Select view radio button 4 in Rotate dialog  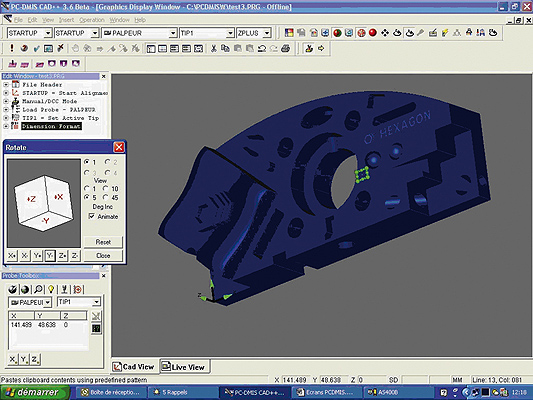coord(108,173)
